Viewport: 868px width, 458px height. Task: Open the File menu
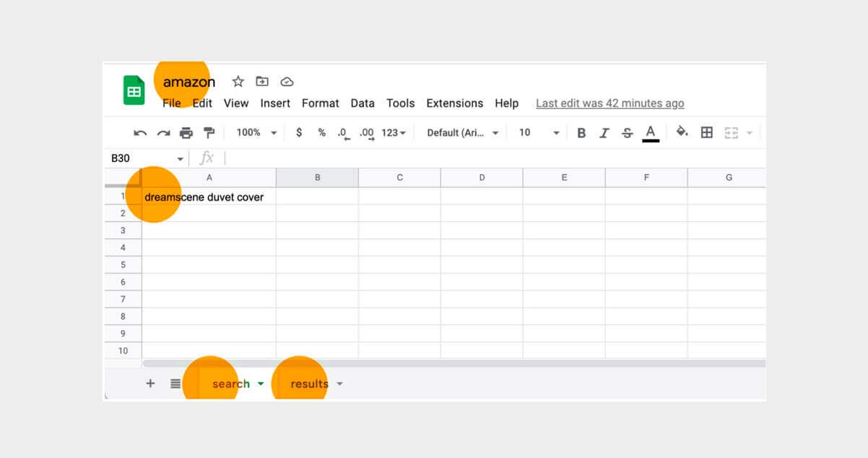(172, 103)
